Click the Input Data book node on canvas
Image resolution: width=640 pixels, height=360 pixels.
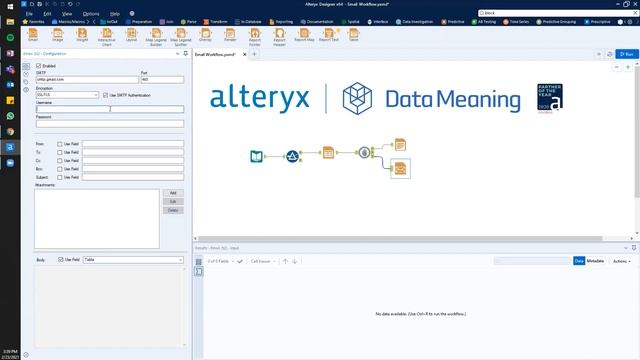[x=256, y=156]
